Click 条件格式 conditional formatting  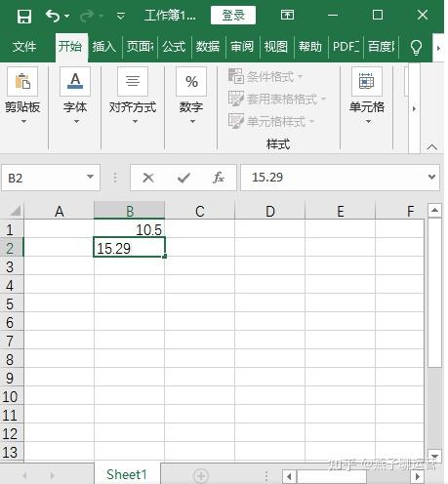265,77
